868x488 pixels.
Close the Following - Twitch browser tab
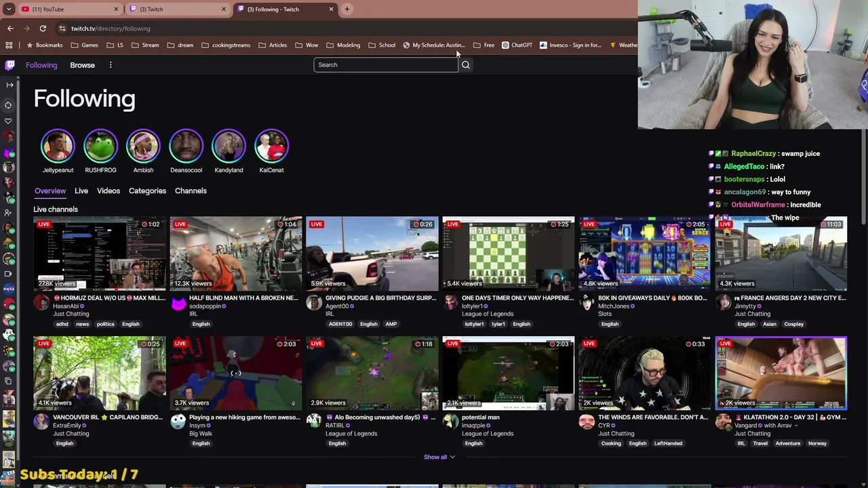331,9
